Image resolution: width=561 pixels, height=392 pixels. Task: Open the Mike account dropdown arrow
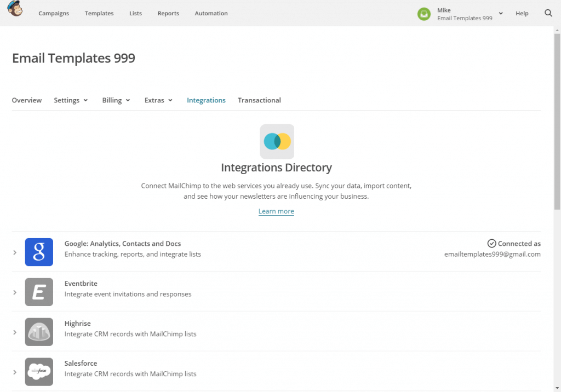coord(501,14)
